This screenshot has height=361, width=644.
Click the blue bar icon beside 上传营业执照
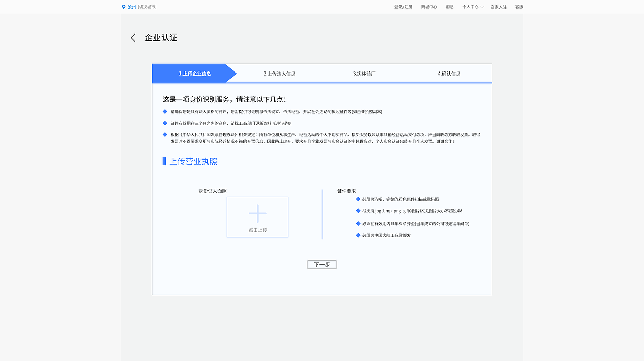click(164, 161)
